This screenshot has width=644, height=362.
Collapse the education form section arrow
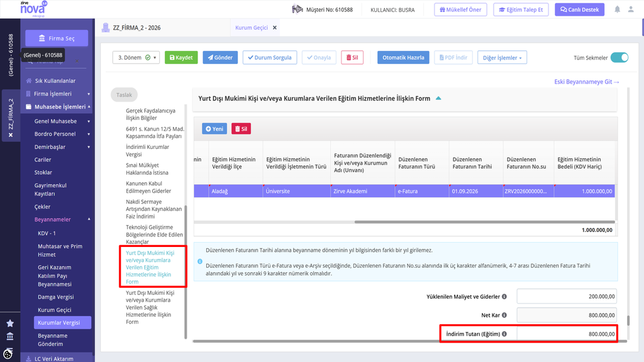point(438,99)
